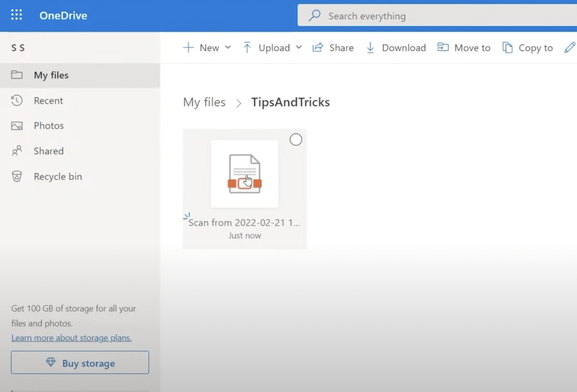Expand the New dropdown chevron
The image size is (577, 392).
[x=228, y=47]
